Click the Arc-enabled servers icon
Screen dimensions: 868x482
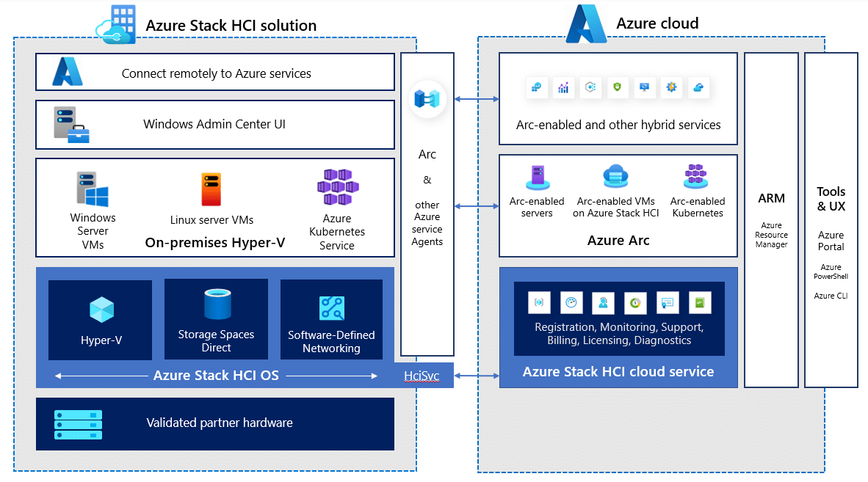coord(537,176)
